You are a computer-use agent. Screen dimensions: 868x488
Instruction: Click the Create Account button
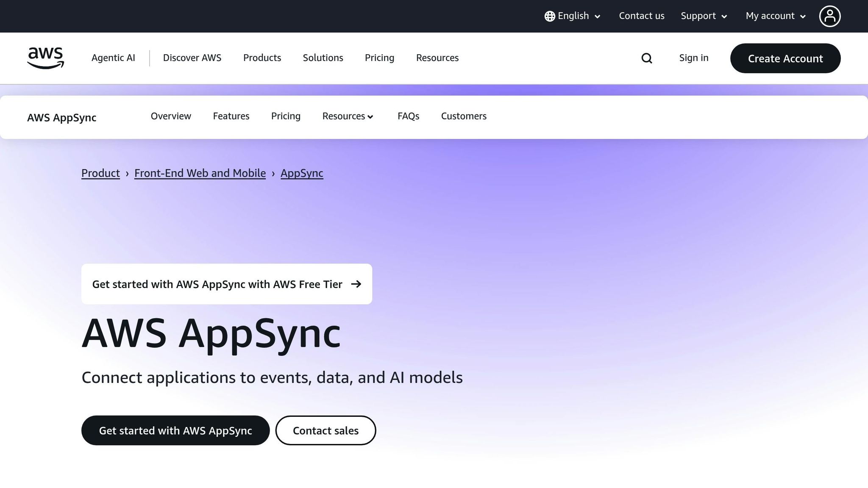785,58
